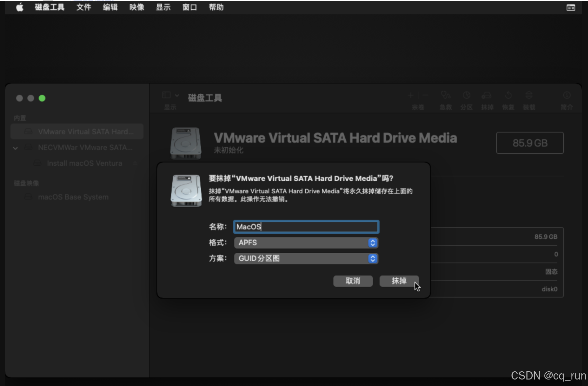This screenshot has width=588, height=386.
Task: Open the 文件 menu
Action: (84, 7)
